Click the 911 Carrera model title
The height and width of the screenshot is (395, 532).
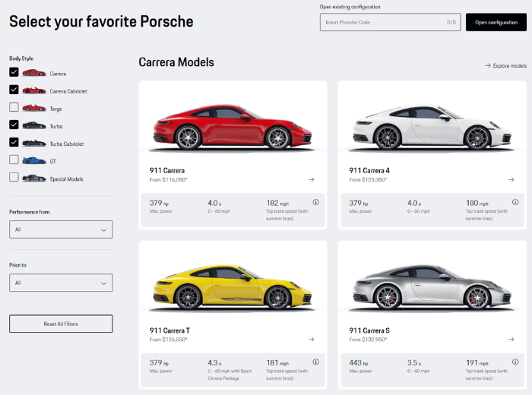pos(167,171)
